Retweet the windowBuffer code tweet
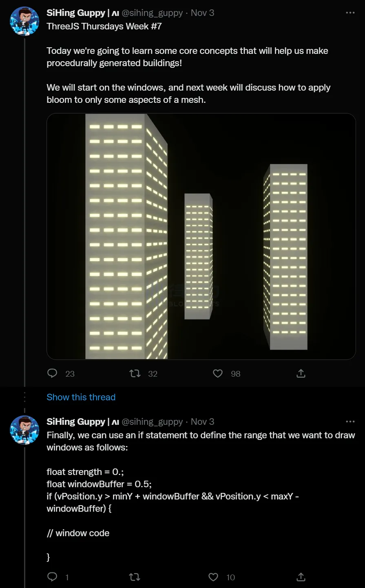The width and height of the screenshot is (365, 588). point(135,577)
